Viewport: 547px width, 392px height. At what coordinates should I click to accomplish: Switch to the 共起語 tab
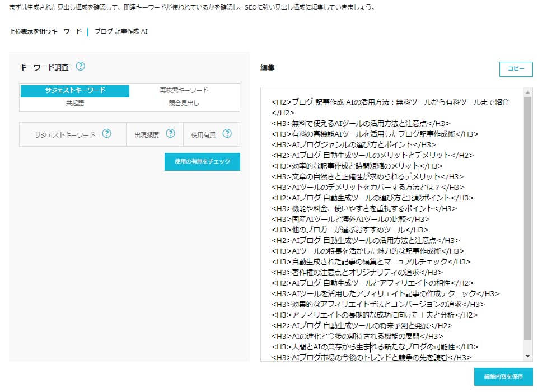pos(75,104)
